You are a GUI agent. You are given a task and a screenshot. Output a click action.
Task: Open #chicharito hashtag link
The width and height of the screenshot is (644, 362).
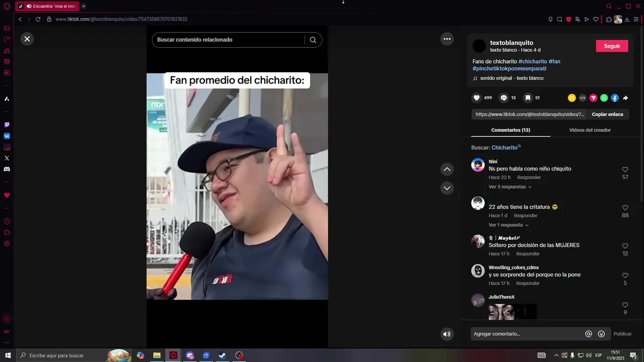532,61
